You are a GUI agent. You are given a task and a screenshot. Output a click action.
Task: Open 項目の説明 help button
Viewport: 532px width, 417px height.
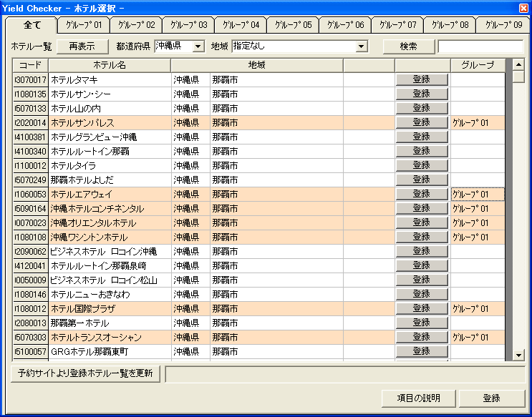coord(419,398)
